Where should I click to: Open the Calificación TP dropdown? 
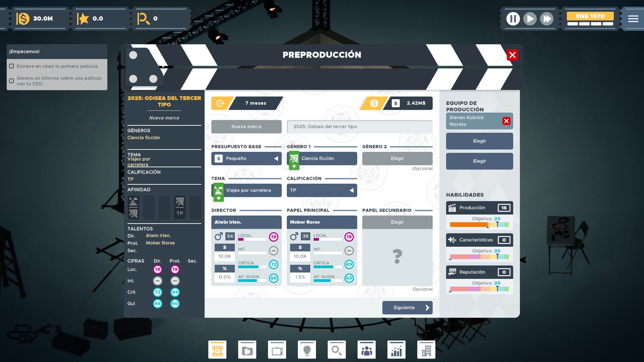click(x=322, y=190)
